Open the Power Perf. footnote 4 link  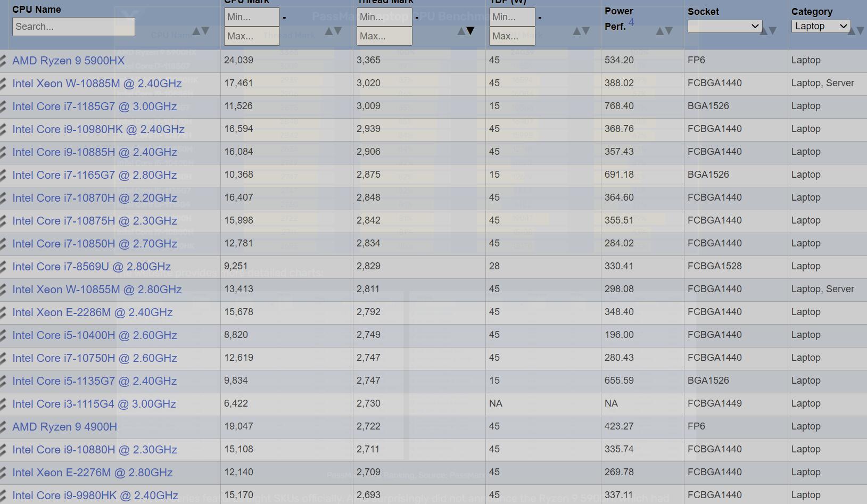631,22
